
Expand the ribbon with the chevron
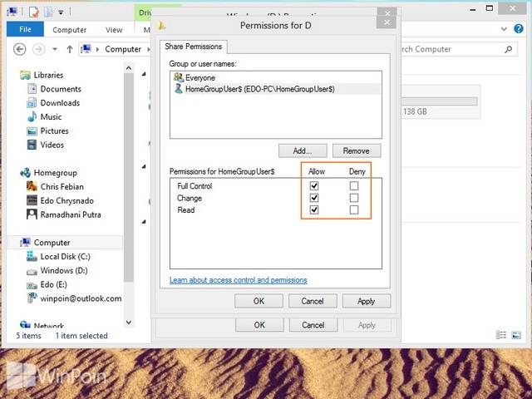coord(504,29)
